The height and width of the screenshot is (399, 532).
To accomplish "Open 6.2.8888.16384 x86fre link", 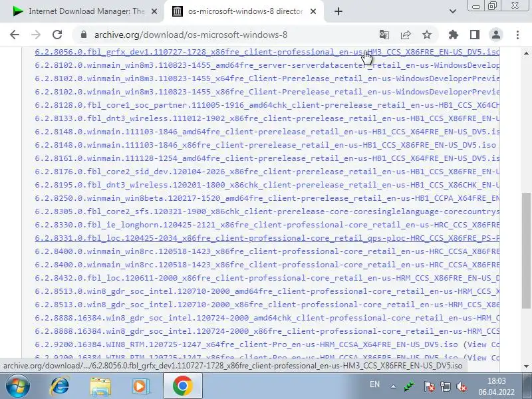I will pyautogui.click(x=267, y=331).
